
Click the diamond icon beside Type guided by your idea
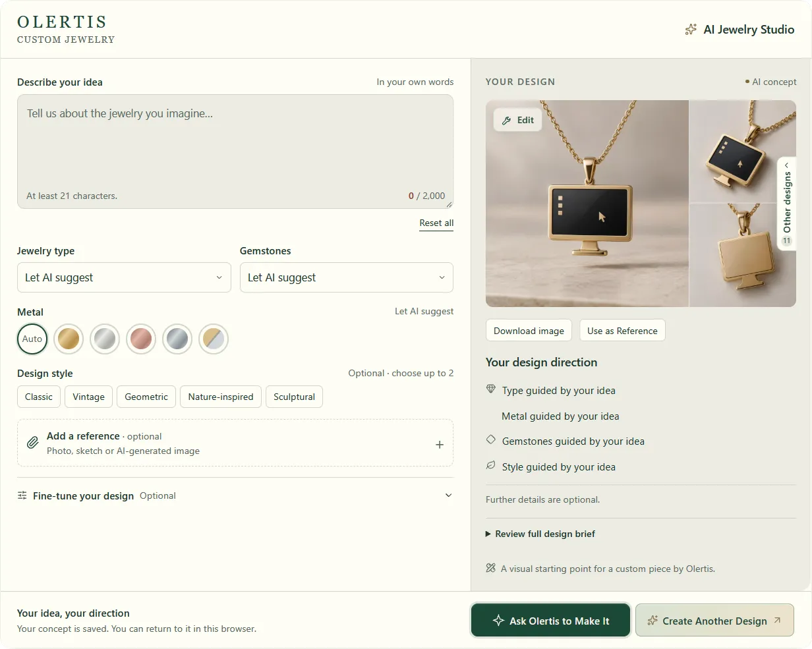point(491,389)
